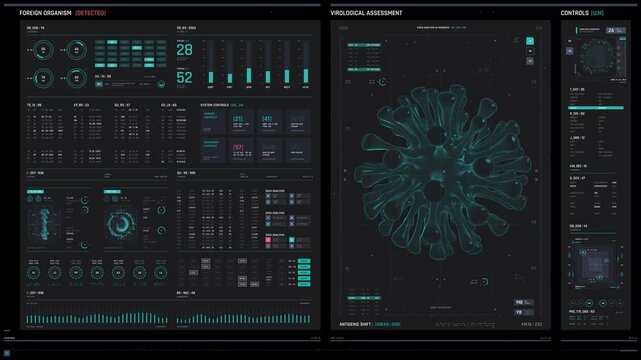Open the [41] system controls card
641x360 pixels.
[270, 122]
